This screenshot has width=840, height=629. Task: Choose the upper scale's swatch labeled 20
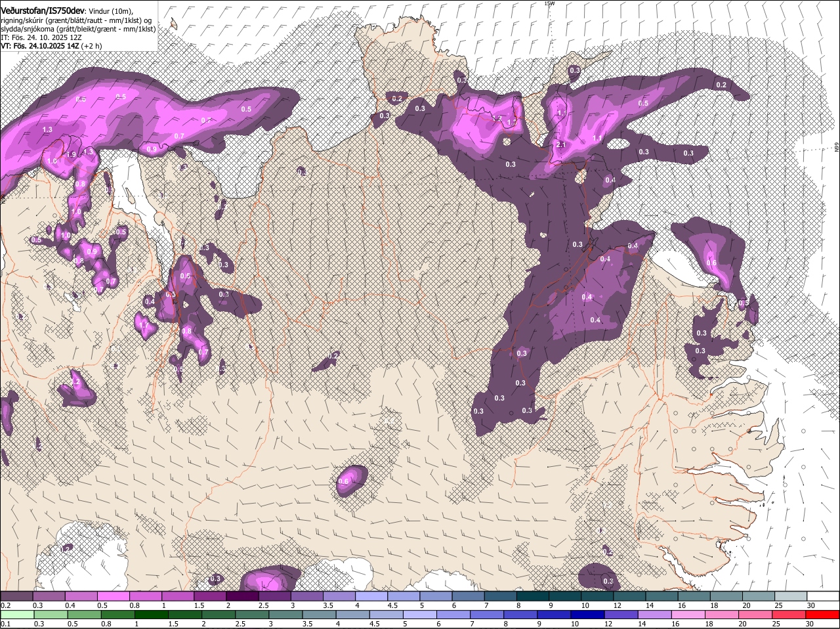(757, 596)
